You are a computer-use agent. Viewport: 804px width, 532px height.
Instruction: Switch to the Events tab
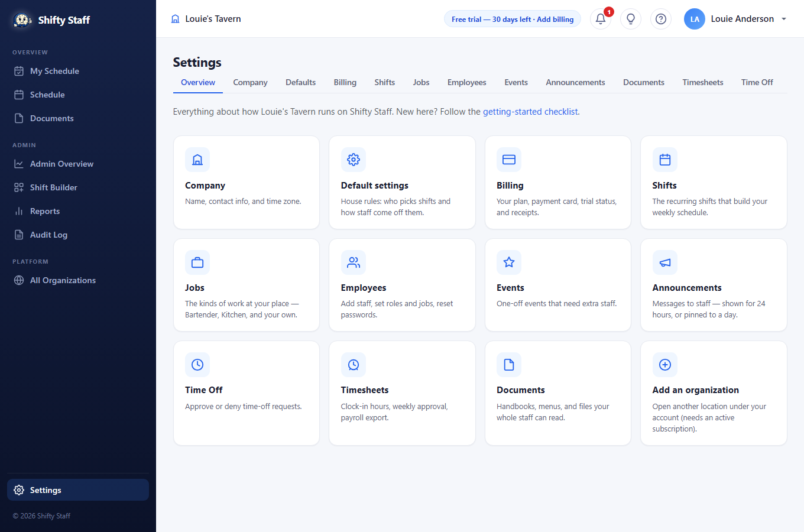[x=516, y=82]
